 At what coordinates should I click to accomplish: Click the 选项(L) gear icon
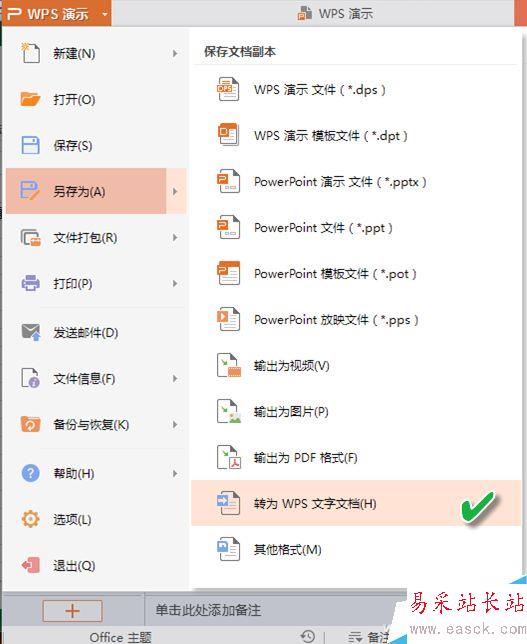click(x=30, y=519)
